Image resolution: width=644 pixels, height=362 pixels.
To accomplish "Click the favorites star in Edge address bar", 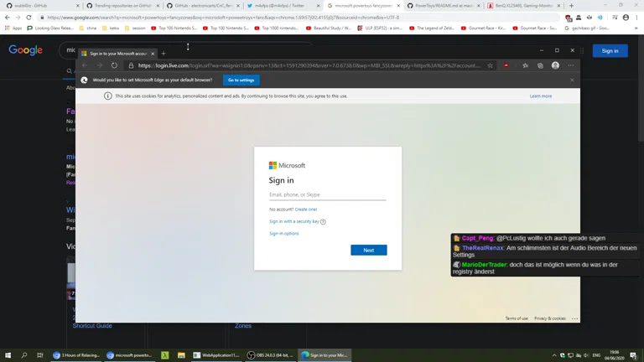I will pos(491,65).
